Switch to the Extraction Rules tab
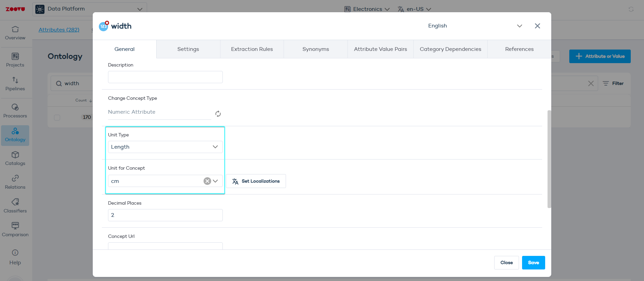This screenshot has height=281, width=644. pyautogui.click(x=252, y=49)
